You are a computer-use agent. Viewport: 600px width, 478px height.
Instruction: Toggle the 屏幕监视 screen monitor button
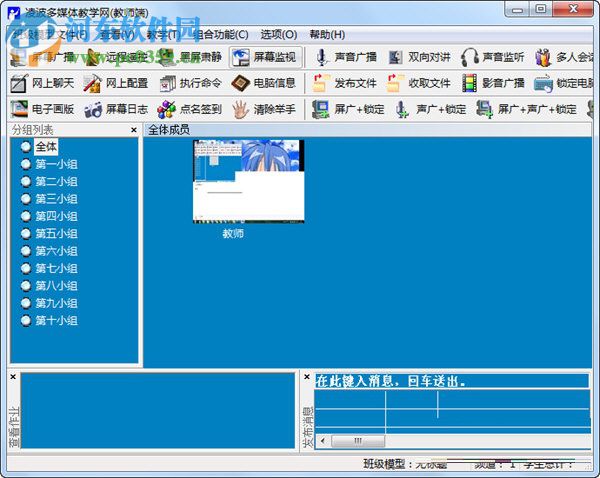tap(265, 57)
